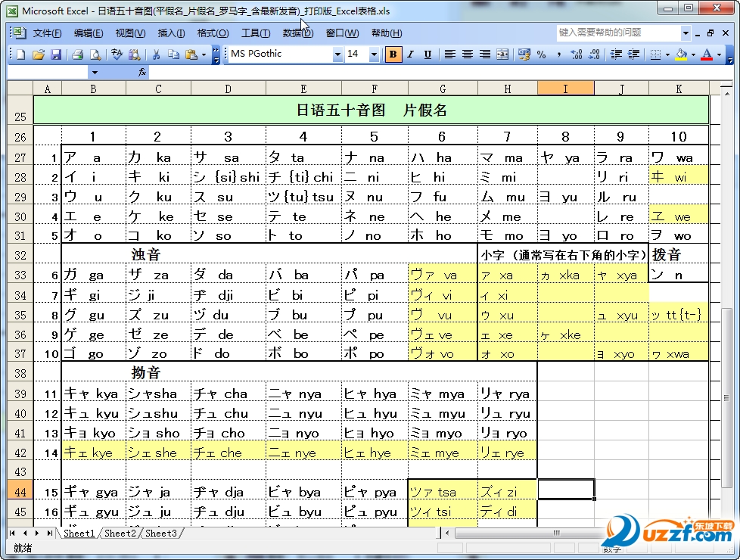Apply currency style formatting

coord(524,54)
